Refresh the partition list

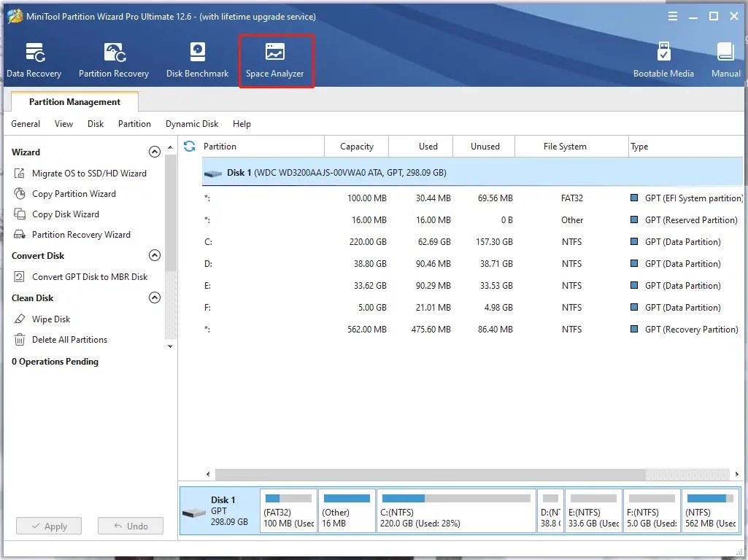coord(190,147)
